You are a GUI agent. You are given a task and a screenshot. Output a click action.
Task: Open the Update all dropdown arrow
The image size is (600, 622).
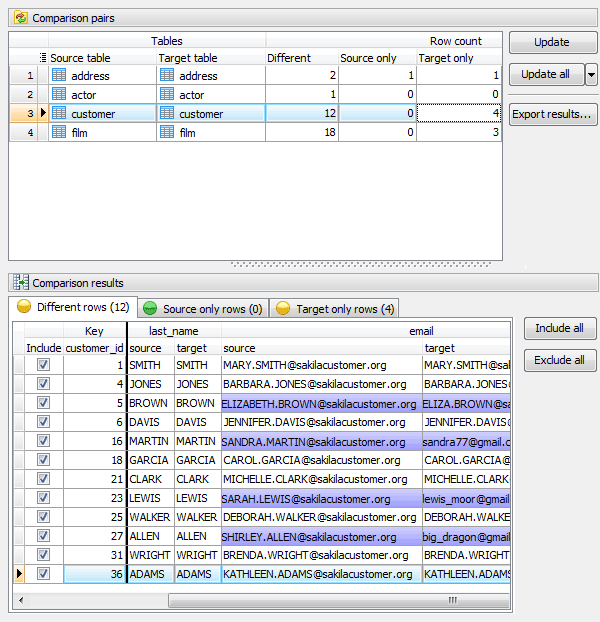(x=591, y=75)
